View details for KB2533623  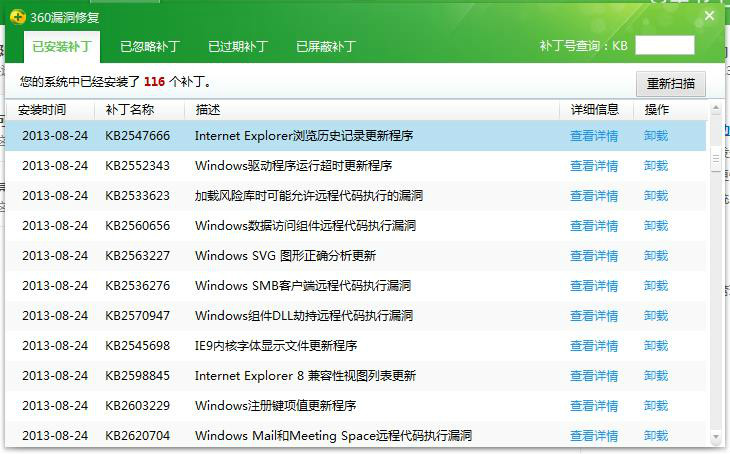(594, 196)
